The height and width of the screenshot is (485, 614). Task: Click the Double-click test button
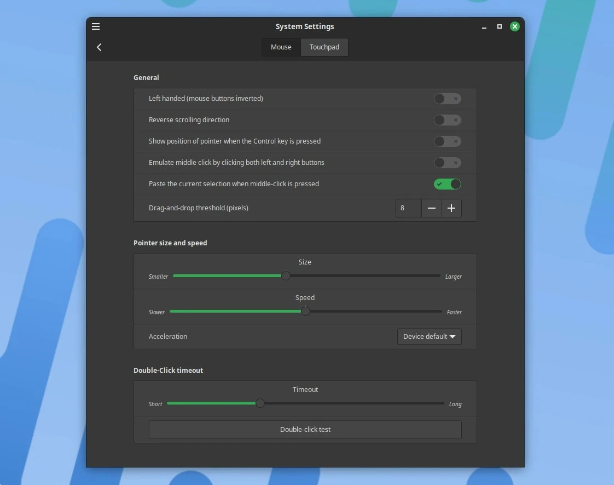coord(305,429)
